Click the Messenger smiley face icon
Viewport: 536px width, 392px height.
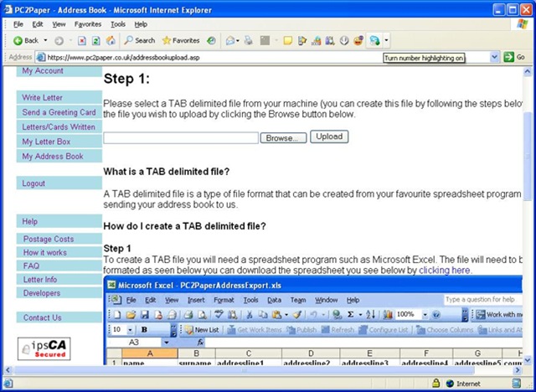coord(358,41)
